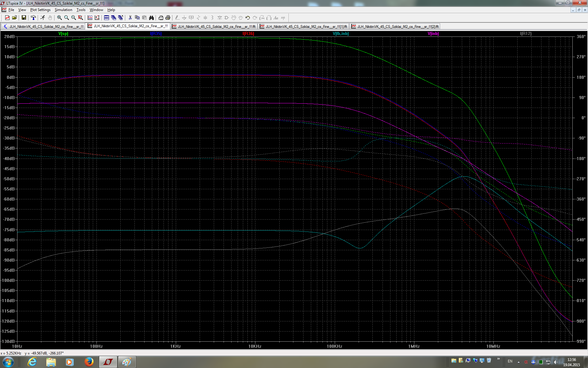Click the V(fb,inb) trace label
Screen dimensions: 588x368
(x=341, y=33)
